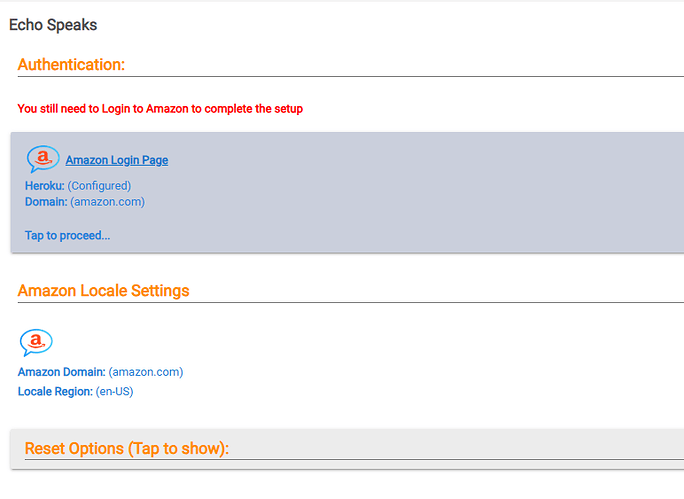Click the Authentication section heading
The width and height of the screenshot is (684, 499).
click(71, 64)
